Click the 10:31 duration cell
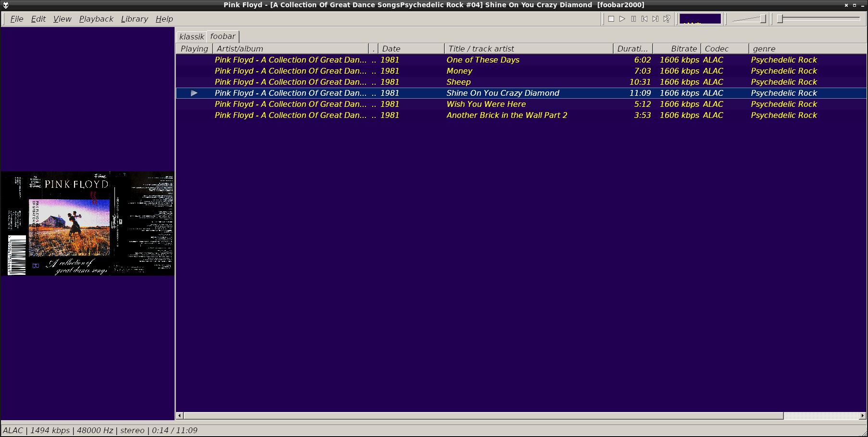868x437 pixels. pos(640,82)
